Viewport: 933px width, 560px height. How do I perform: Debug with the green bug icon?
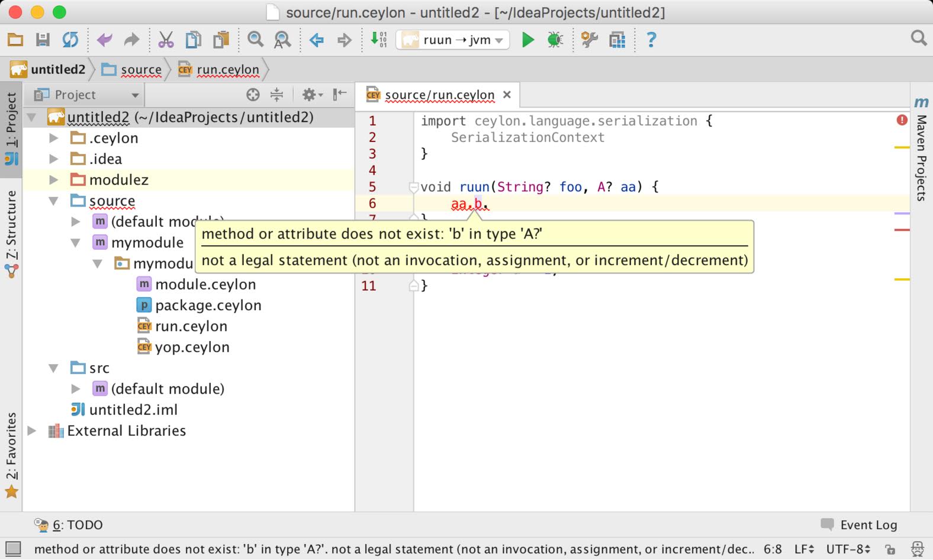pos(555,40)
